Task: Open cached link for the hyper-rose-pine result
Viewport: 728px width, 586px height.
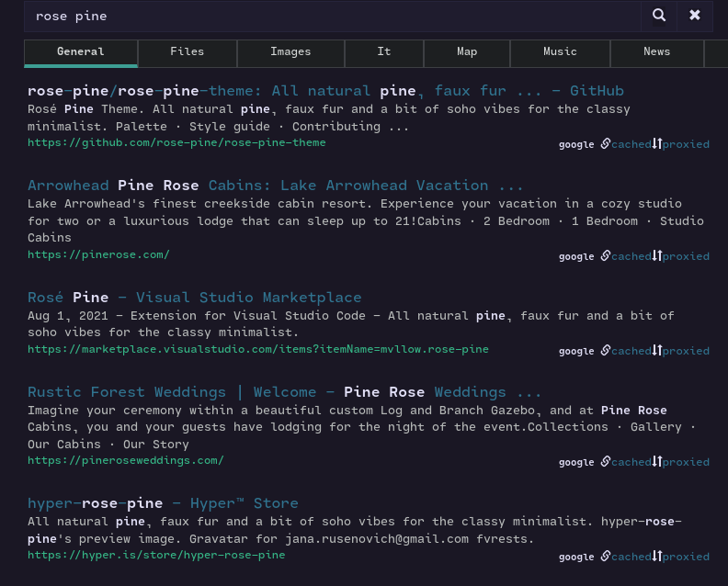Action: click(x=631, y=557)
